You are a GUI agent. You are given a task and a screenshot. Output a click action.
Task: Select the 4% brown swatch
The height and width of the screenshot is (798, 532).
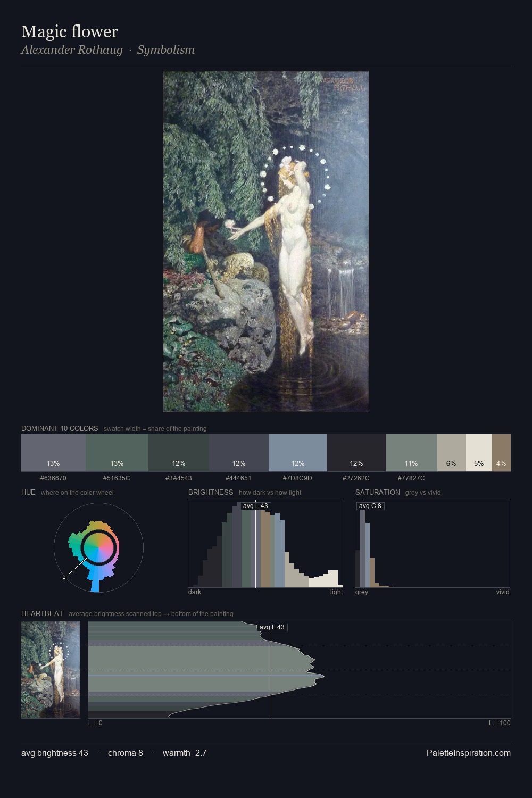(x=501, y=453)
